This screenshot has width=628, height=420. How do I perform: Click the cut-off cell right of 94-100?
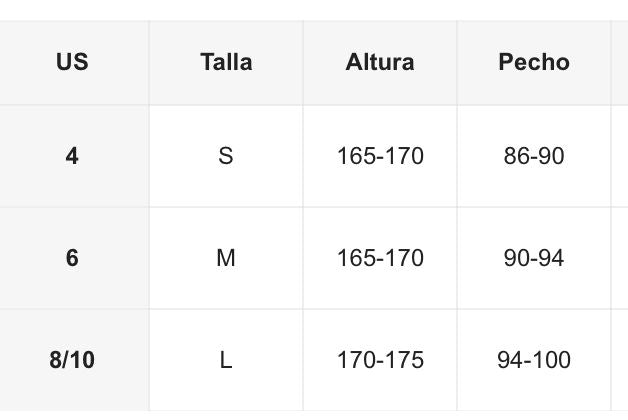[x=620, y=360]
